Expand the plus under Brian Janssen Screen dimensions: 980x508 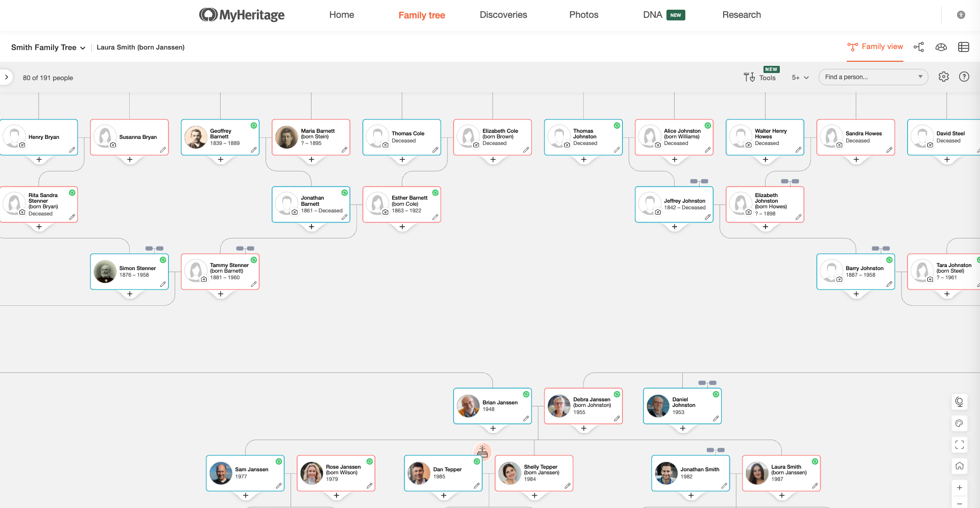pyautogui.click(x=493, y=428)
